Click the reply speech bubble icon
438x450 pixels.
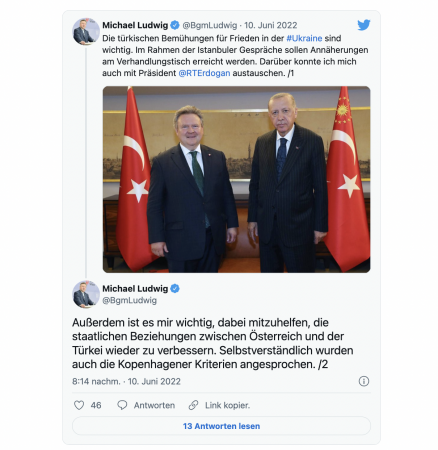(122, 405)
